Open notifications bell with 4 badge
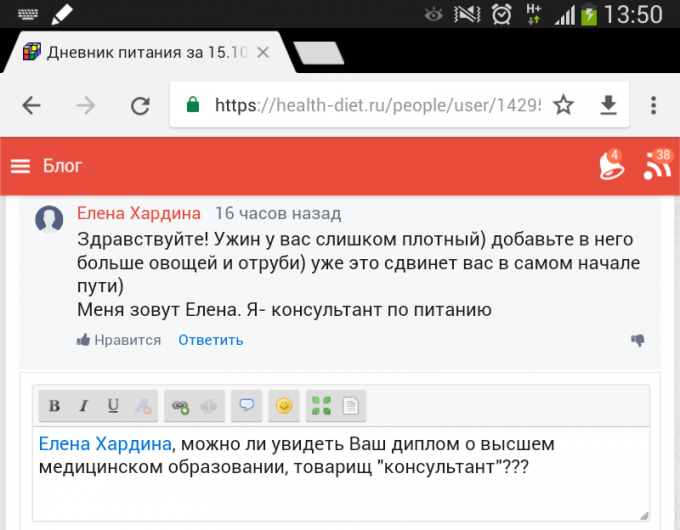Screen dimensions: 680x530 (609, 165)
